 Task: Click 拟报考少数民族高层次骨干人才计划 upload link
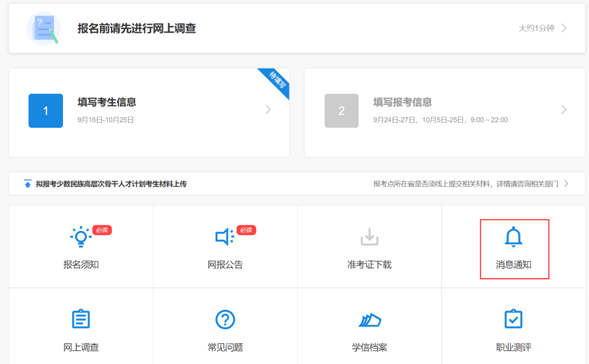tap(111, 184)
